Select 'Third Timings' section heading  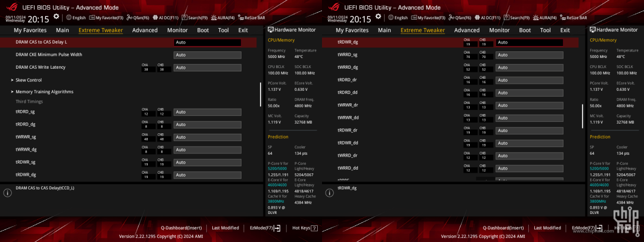[x=29, y=101]
